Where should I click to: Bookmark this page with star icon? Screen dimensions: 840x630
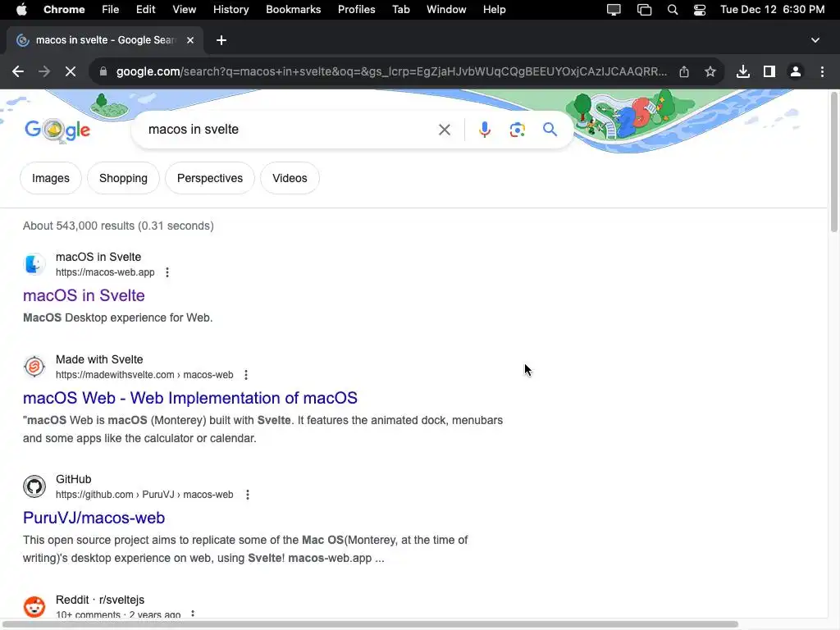tap(710, 71)
